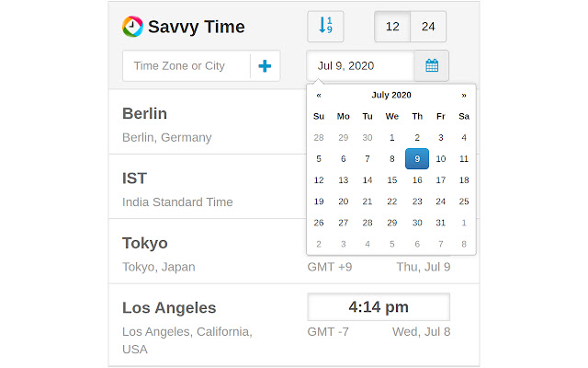Image resolution: width=588 pixels, height=368 pixels.
Task: Type in the Time Zone or City field
Action: coord(187,66)
